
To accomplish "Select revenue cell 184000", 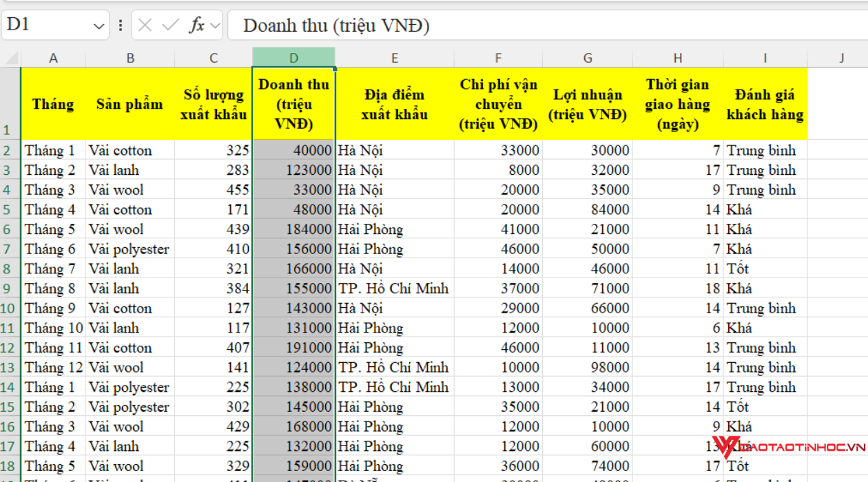I will [x=294, y=229].
